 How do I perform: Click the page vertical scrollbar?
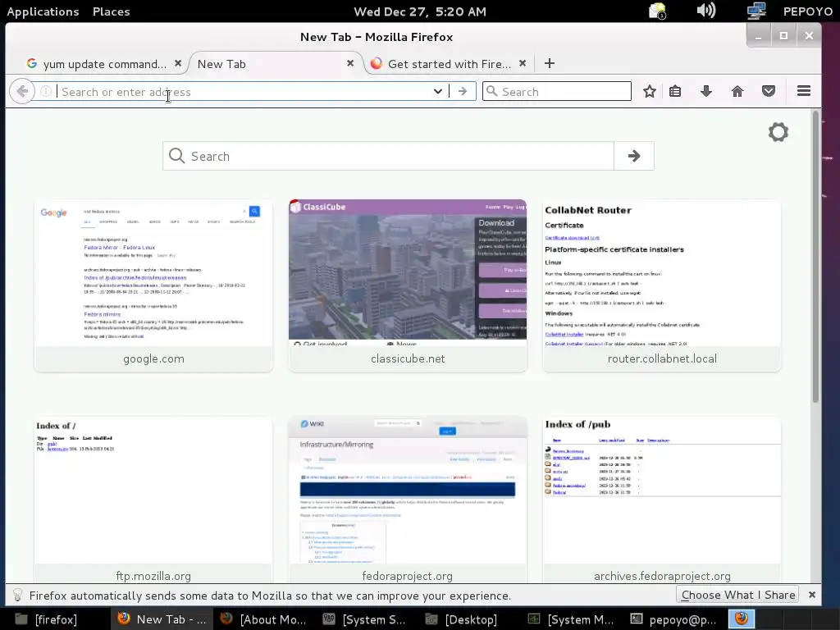[815, 257]
